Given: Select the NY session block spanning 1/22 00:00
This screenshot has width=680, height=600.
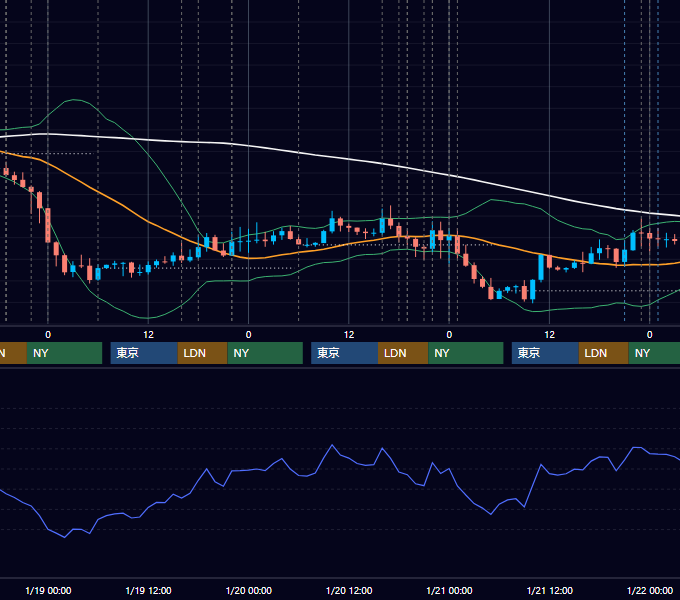Looking at the screenshot, I should 654,353.
